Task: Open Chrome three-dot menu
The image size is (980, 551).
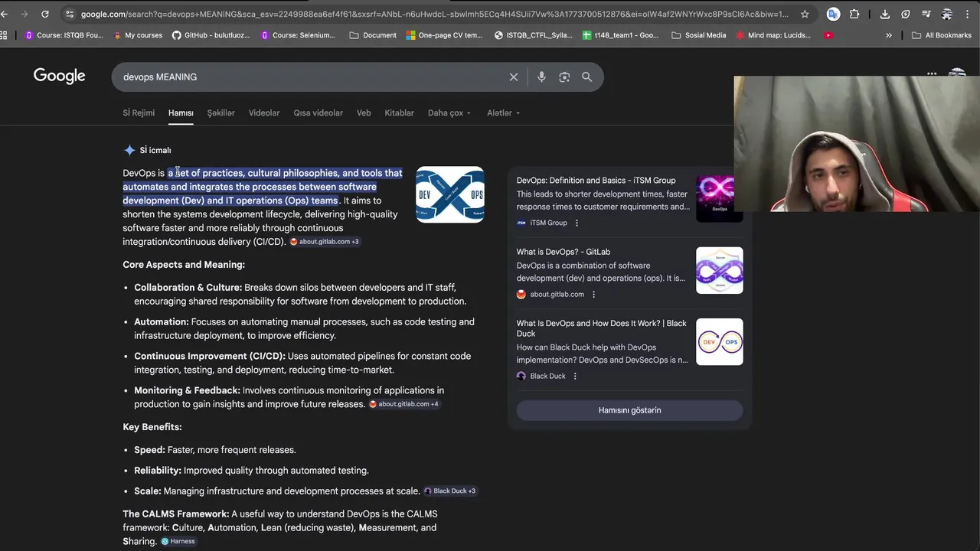Action: point(969,14)
